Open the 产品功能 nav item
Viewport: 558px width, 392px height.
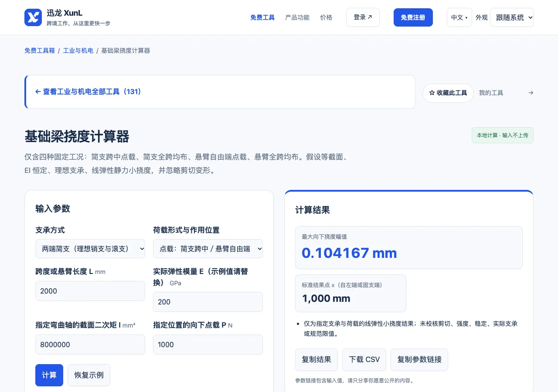[x=297, y=17]
